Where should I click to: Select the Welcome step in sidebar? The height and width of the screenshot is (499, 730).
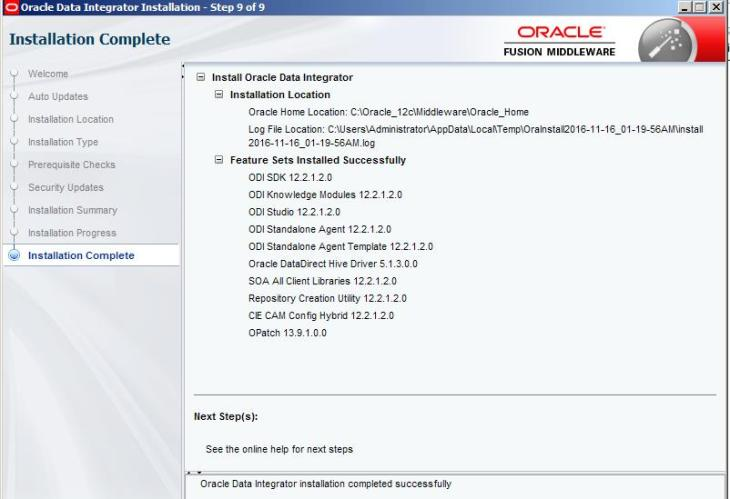click(x=48, y=74)
